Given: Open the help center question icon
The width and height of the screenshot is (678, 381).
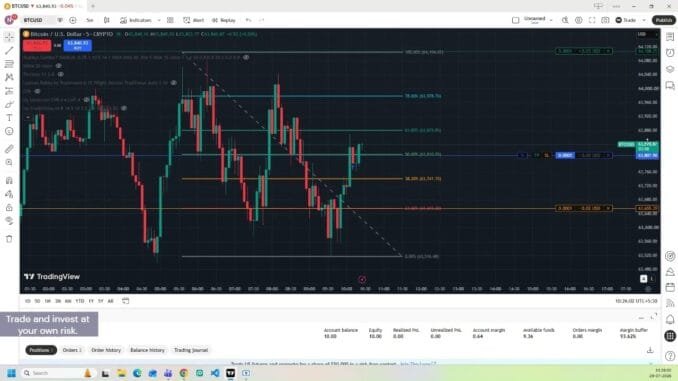Looking at the screenshot, I should [x=670, y=356].
